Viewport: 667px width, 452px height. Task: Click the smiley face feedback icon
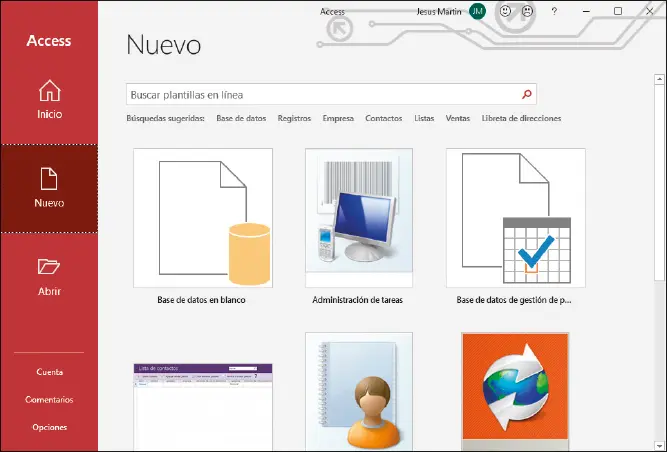[506, 11]
